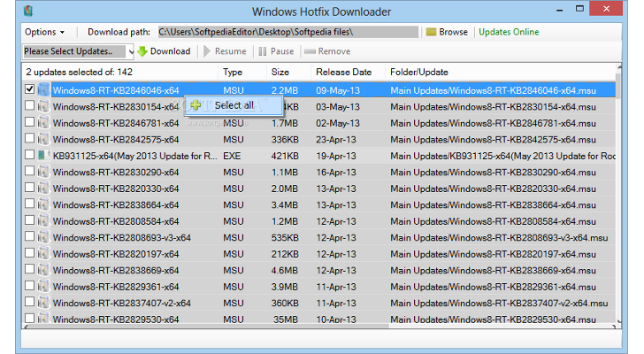Check the Windows8-RT-KB2846781-x64 checkbox

30,122
